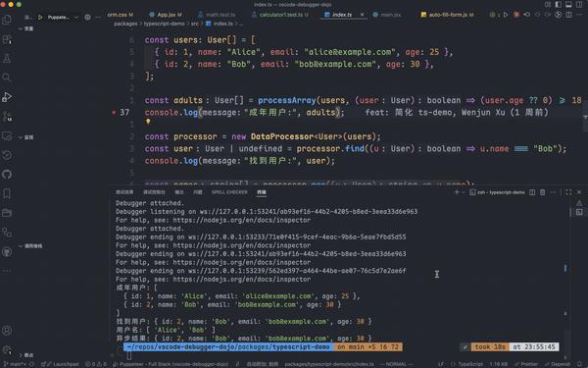Viewport: 588px width, 368px height.
Task: Switch to the math.test.ts editor tab
Action: click(x=217, y=15)
